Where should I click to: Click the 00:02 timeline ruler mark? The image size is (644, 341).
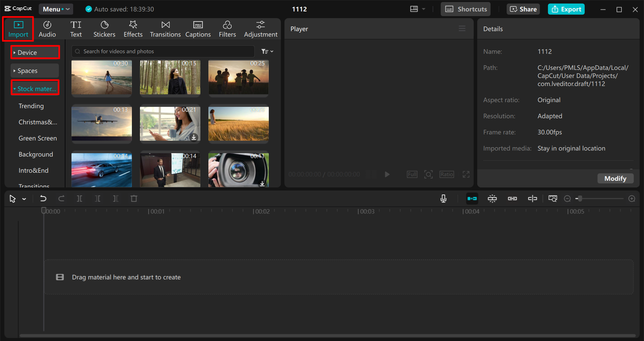point(261,212)
